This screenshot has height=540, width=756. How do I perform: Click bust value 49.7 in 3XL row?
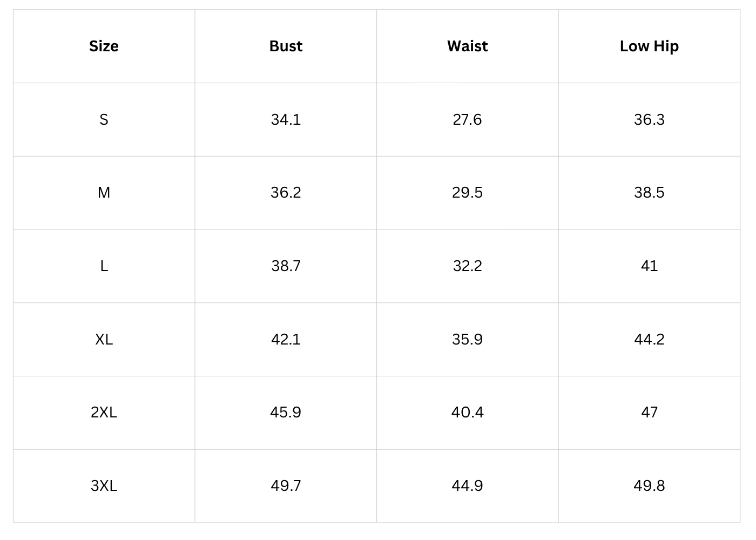(x=286, y=485)
